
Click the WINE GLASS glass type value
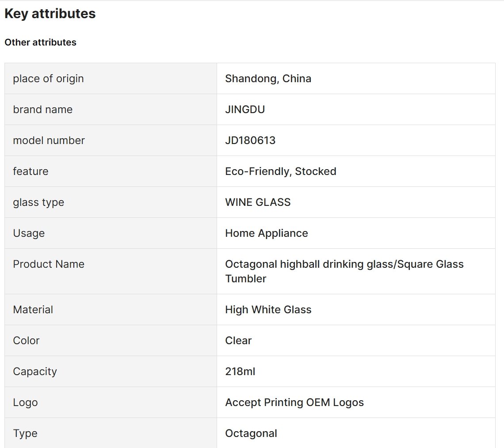point(258,202)
